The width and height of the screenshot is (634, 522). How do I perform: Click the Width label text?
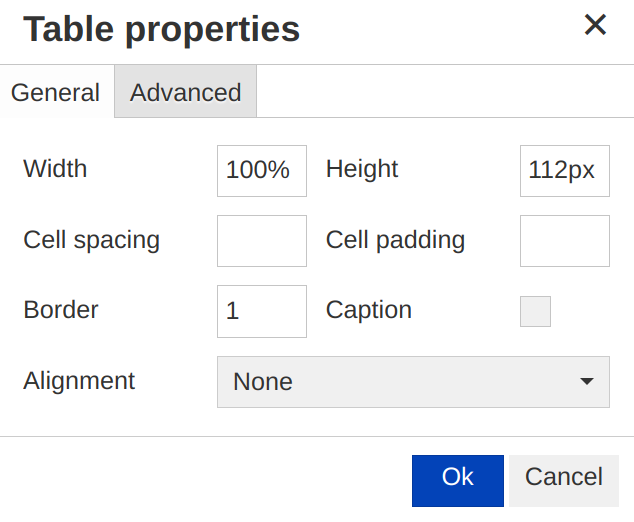(x=55, y=169)
